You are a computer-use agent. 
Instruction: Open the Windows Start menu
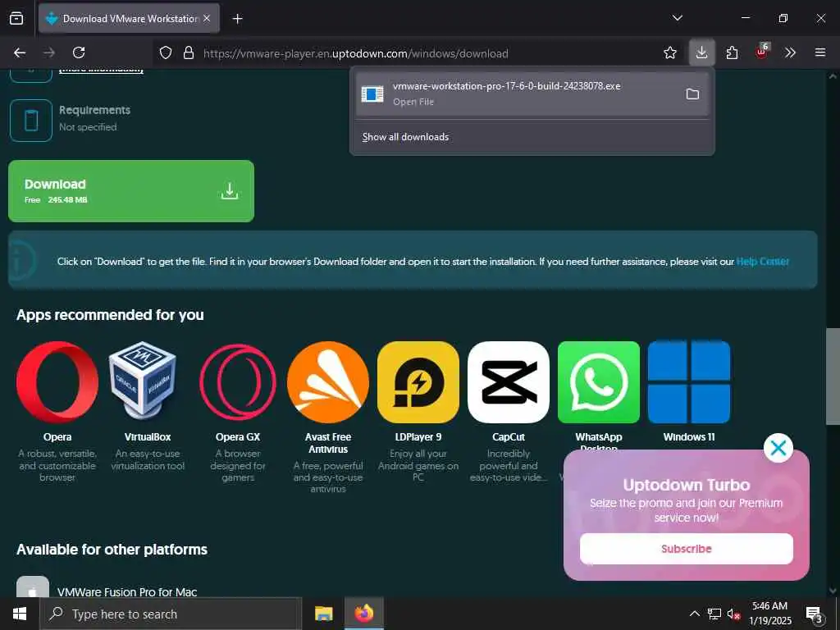pyautogui.click(x=20, y=614)
